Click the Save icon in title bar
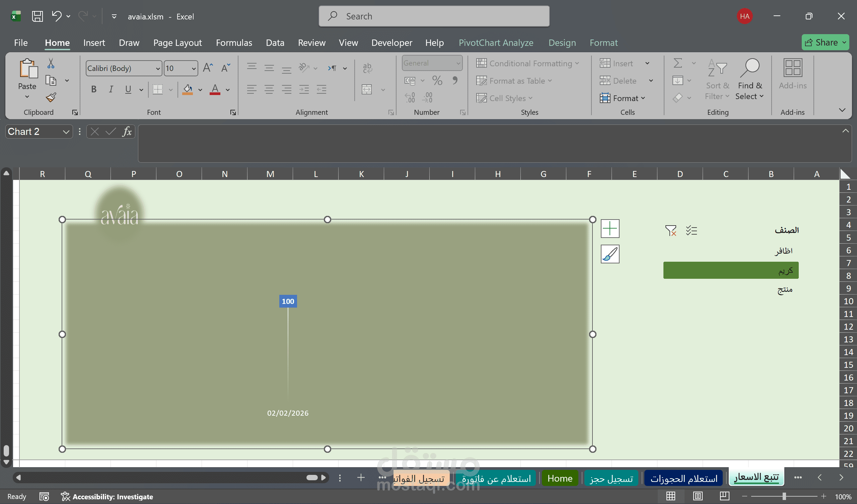 pos(37,16)
